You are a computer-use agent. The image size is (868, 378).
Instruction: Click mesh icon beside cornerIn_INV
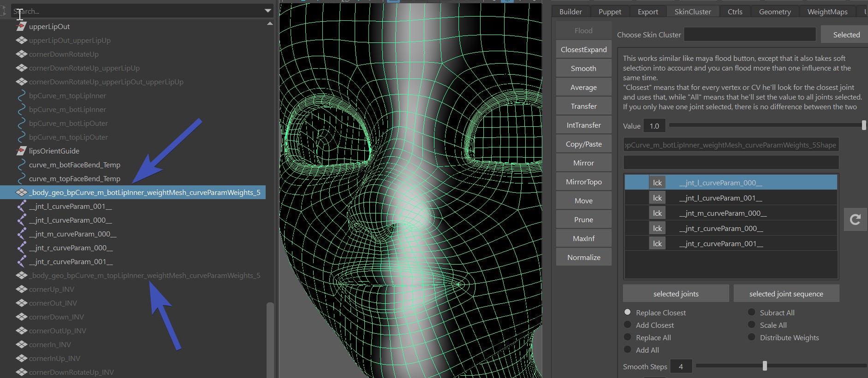point(21,345)
